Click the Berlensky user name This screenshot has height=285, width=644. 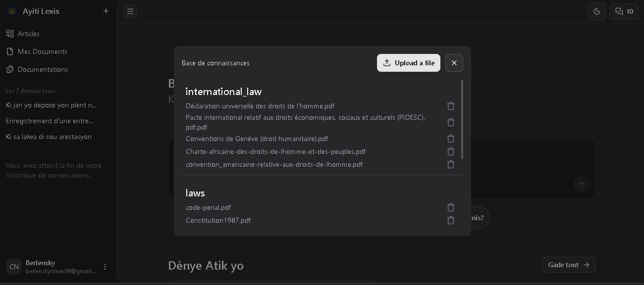click(40, 263)
